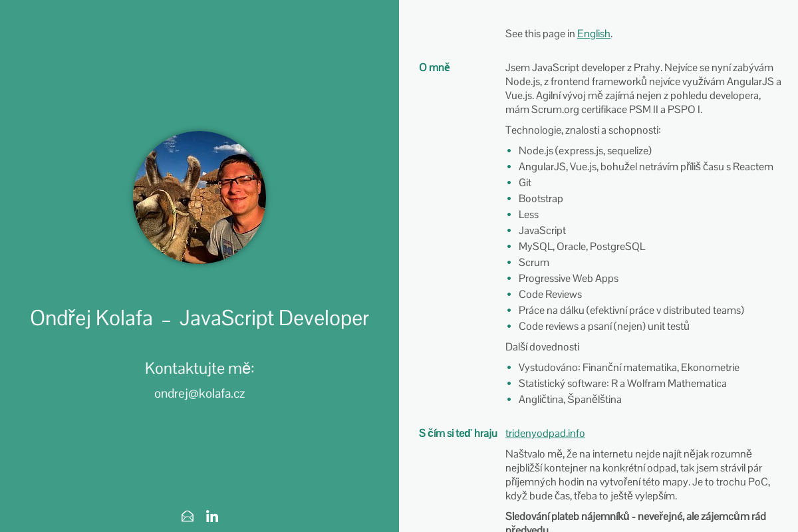This screenshot has width=798, height=532.
Task: Select the O mně section heading
Action: [434, 67]
